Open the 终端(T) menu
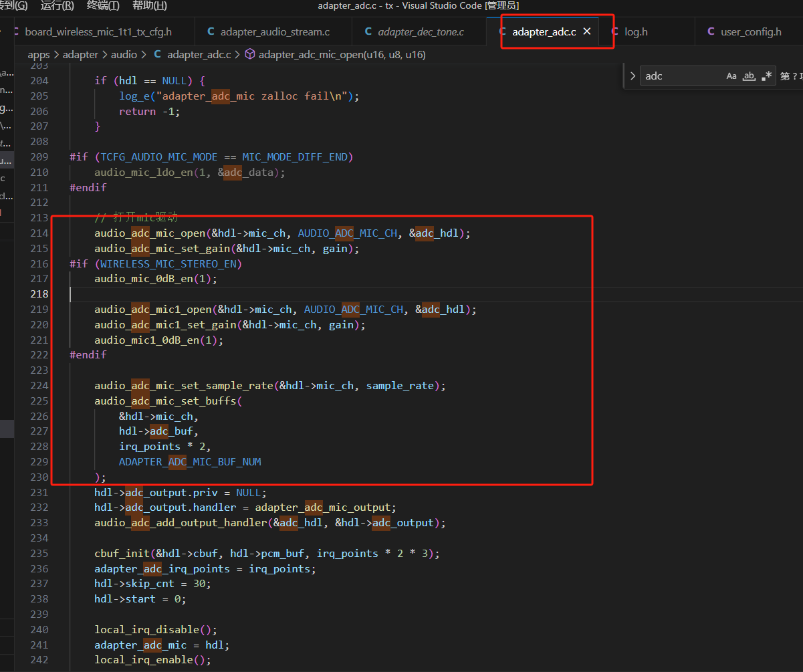Screen dimensions: 803x672 (x=103, y=6)
